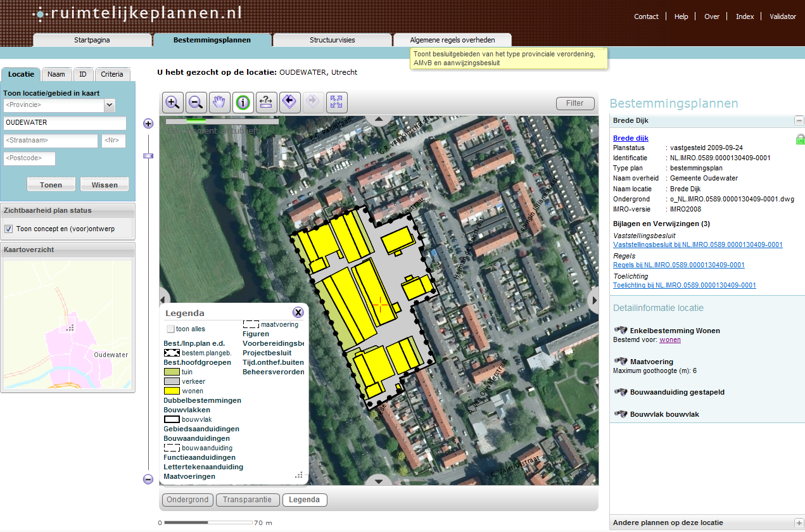Activate the pan hand tool
The height and width of the screenshot is (532, 805).
coord(219,102)
